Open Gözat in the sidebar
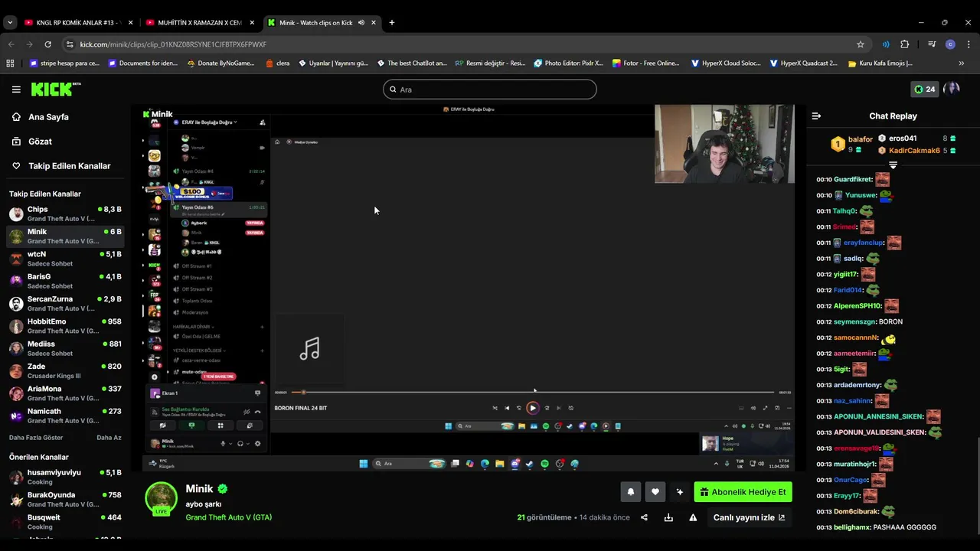Image resolution: width=980 pixels, height=551 pixels. click(40, 142)
